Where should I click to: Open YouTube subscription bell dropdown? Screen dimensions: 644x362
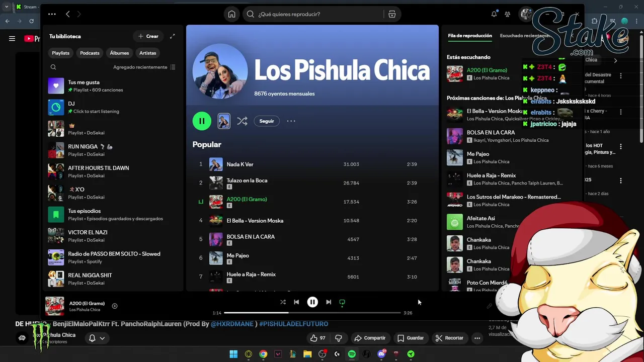coord(97,338)
